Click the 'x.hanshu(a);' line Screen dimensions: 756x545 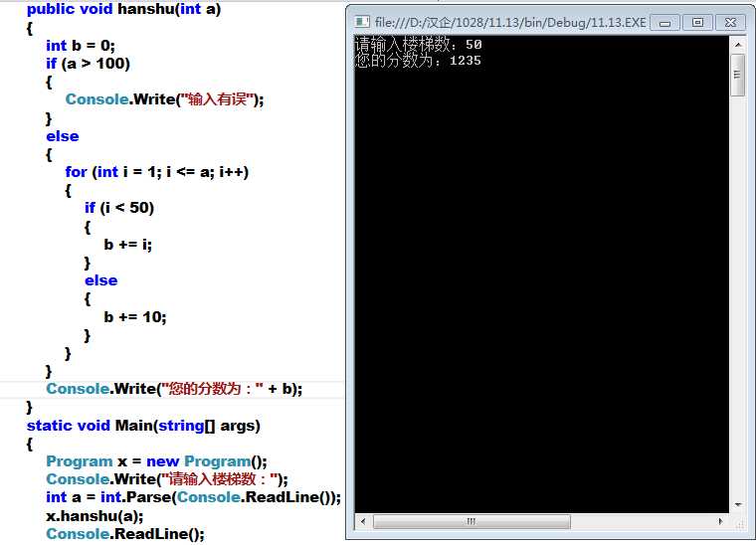pos(94,516)
